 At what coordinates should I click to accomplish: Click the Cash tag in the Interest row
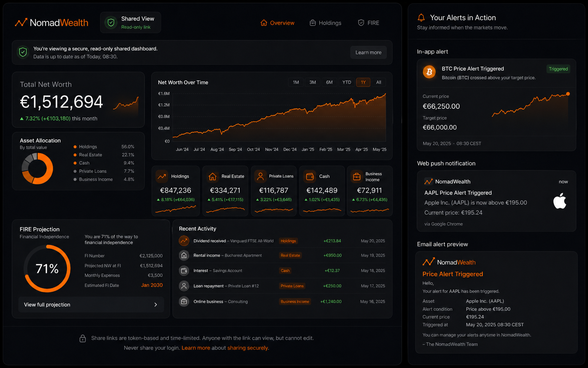coord(285,270)
